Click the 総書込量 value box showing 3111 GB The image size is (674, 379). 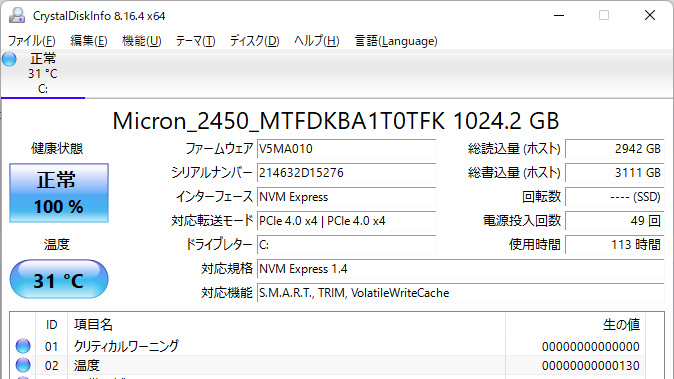[x=615, y=173]
